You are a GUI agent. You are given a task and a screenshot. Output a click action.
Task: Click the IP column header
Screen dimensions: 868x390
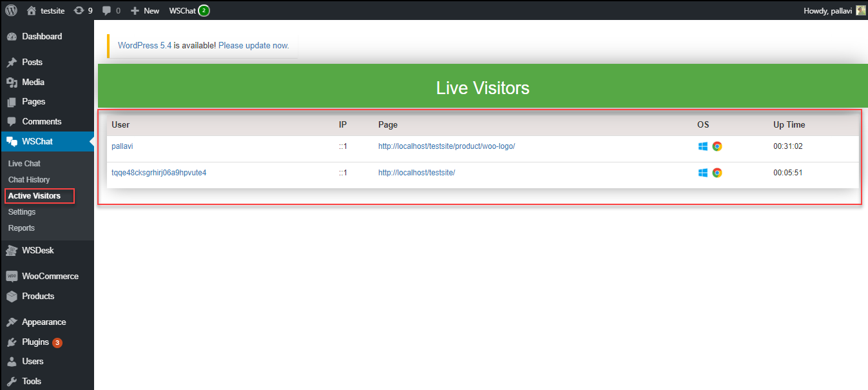(343, 125)
